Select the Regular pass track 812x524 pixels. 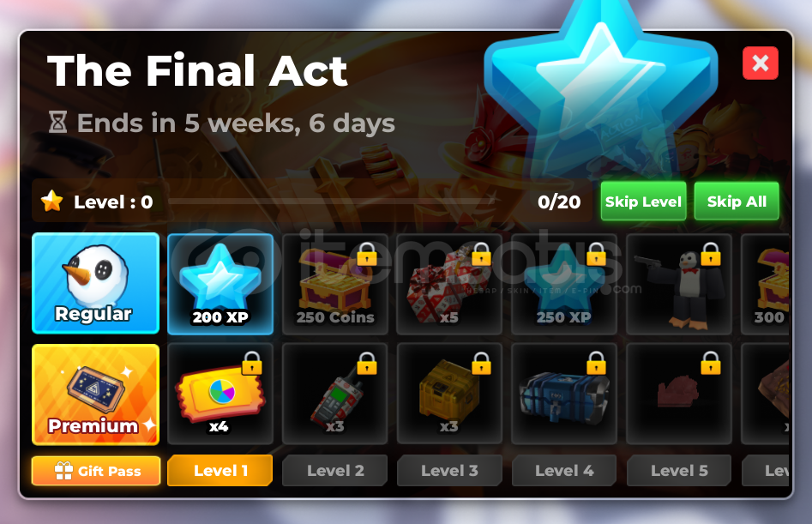pos(95,283)
